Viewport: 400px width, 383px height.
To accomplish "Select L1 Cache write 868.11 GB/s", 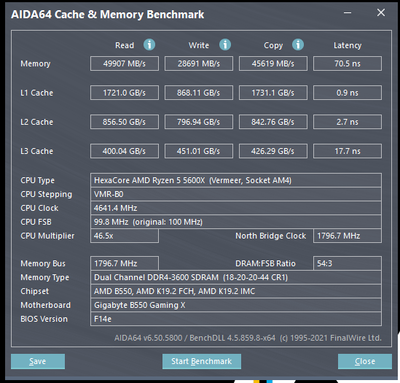I will [199, 93].
